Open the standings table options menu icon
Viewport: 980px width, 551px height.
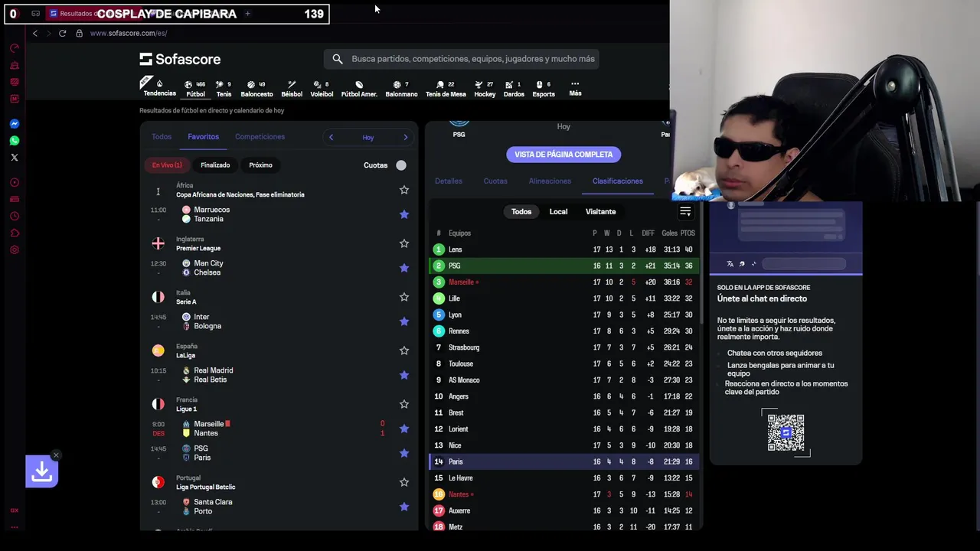click(685, 211)
